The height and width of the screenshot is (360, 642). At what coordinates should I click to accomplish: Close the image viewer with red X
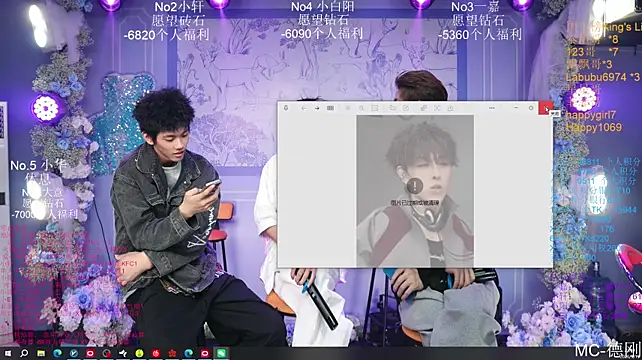coord(546,108)
